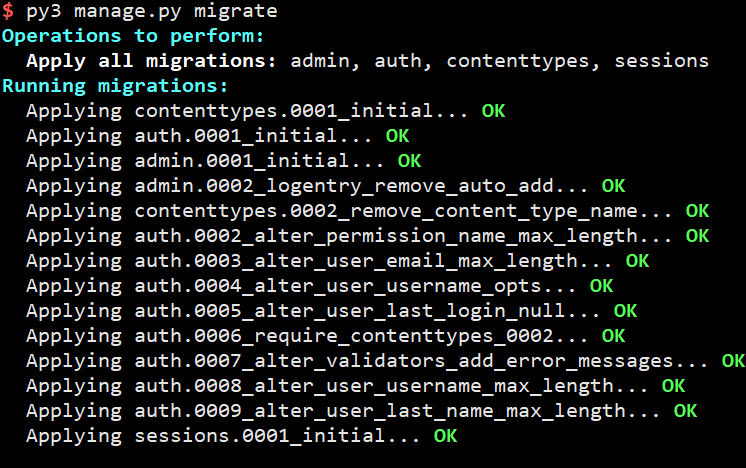Click OK beside contenttypes.0002_remove_content_type_name
746x468 pixels.
click(697, 211)
